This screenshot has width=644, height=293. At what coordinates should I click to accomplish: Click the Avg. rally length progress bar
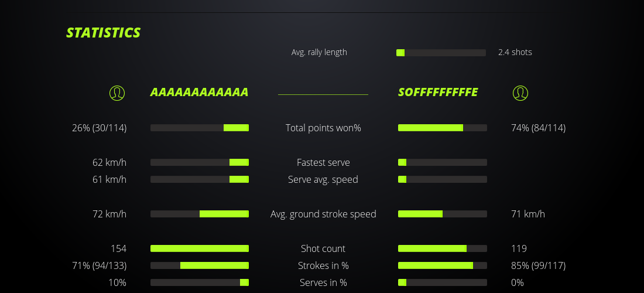441,53
